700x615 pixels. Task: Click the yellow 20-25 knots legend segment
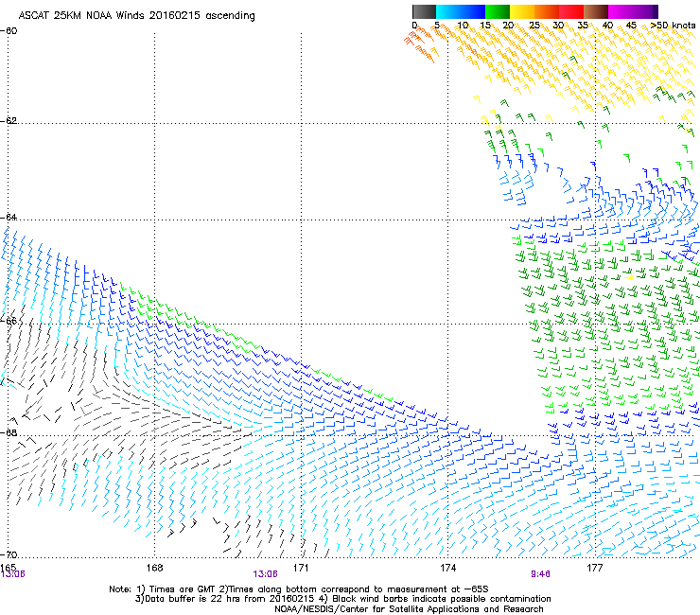(x=522, y=11)
